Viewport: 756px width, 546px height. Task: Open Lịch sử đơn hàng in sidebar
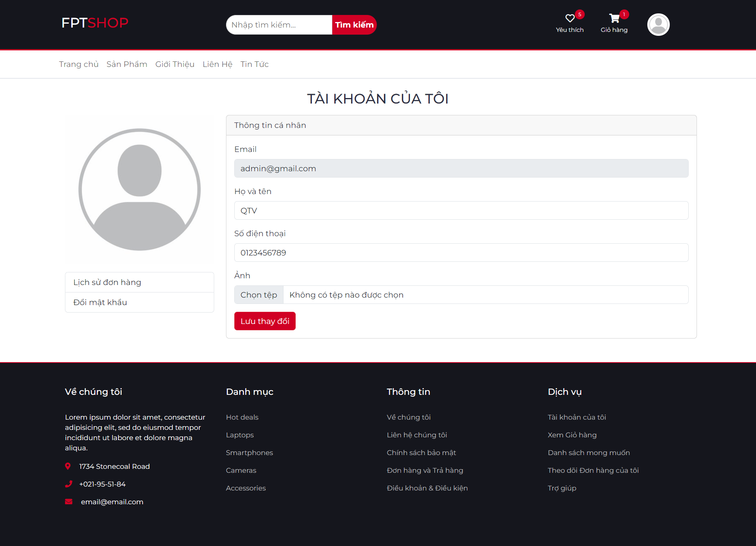(139, 282)
